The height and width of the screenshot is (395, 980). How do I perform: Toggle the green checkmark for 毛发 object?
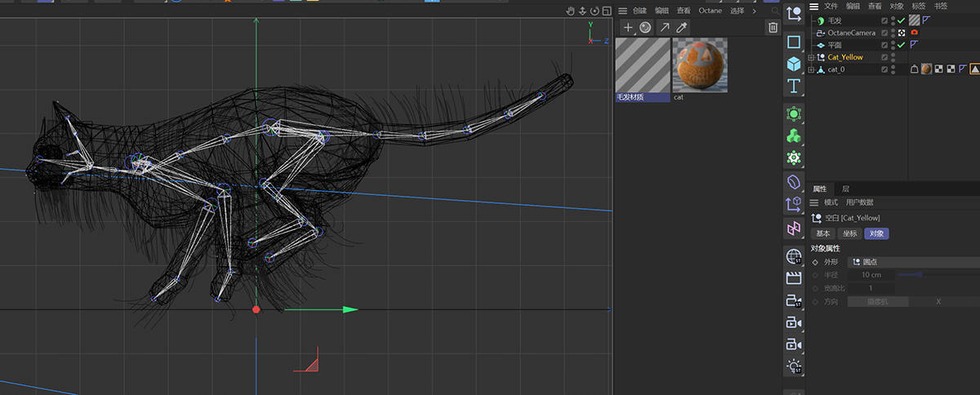(x=901, y=20)
